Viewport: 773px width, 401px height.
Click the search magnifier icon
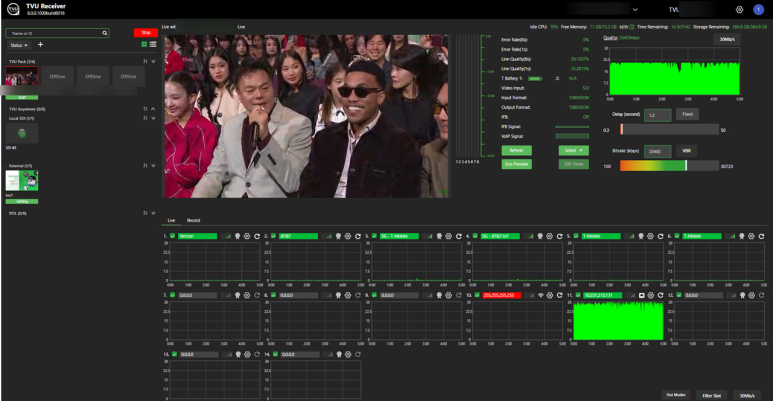tap(105, 33)
